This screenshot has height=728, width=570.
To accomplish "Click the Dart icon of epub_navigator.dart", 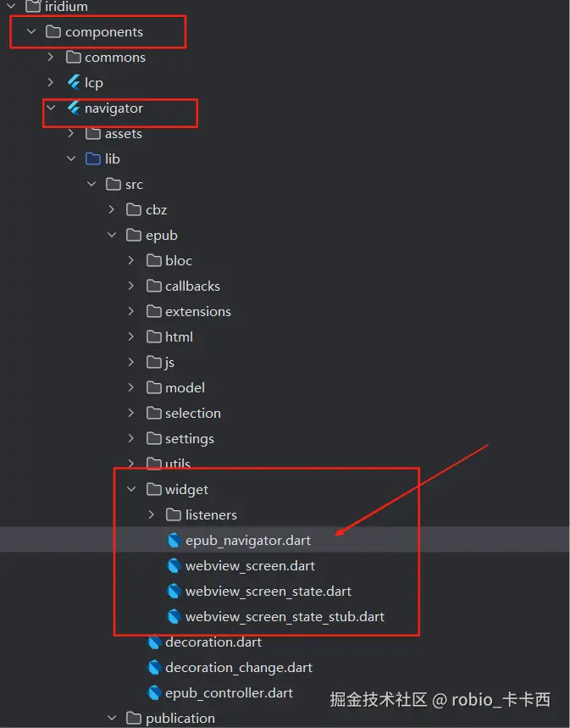I will [x=174, y=540].
